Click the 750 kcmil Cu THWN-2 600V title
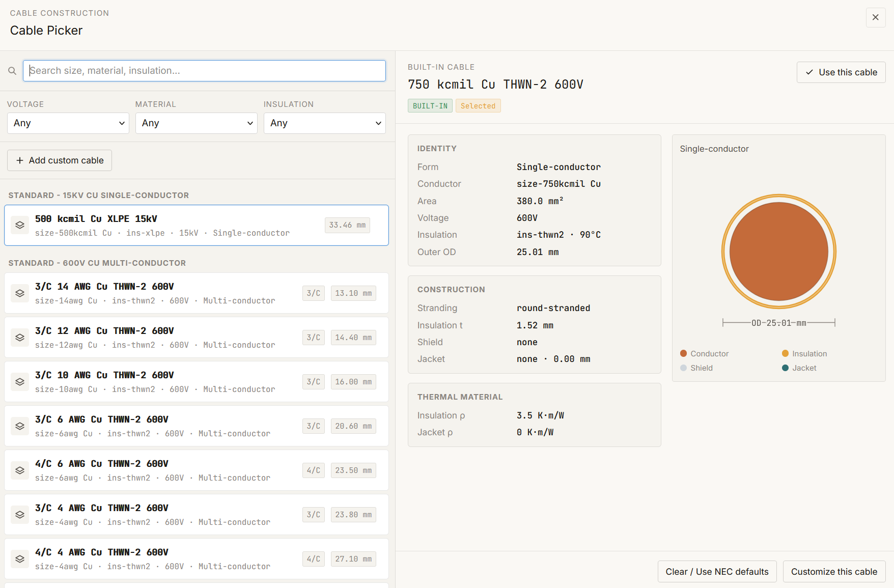 click(495, 85)
